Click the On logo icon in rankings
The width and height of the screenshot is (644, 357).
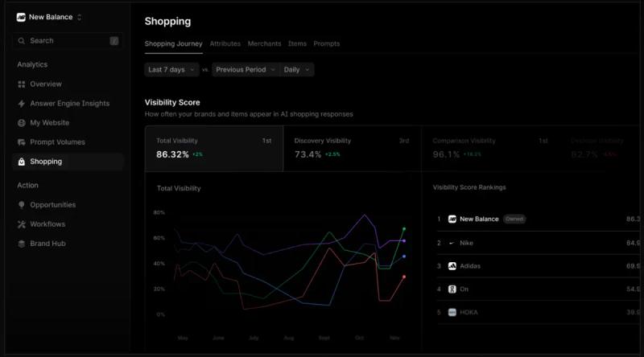pyautogui.click(x=452, y=289)
